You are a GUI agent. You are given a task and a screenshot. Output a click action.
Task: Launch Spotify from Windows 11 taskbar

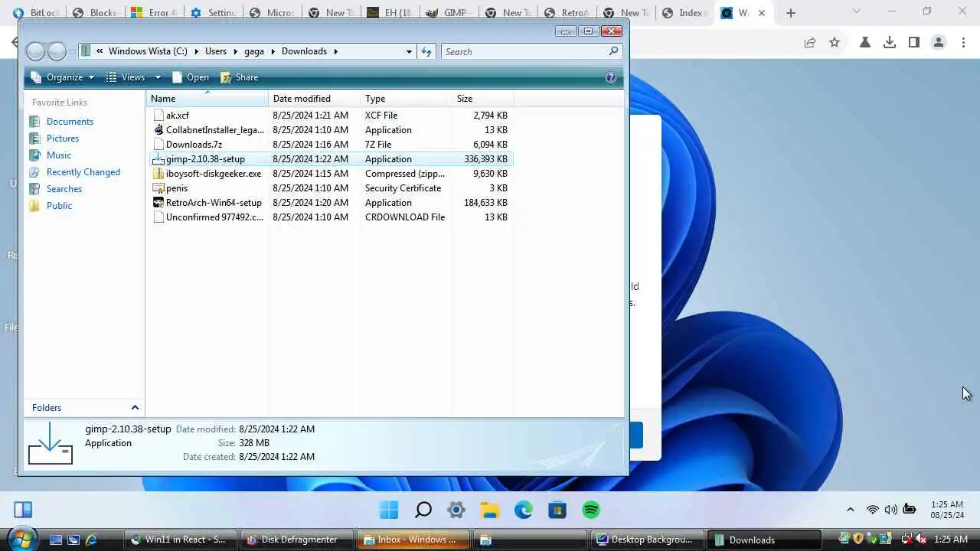pyautogui.click(x=591, y=510)
